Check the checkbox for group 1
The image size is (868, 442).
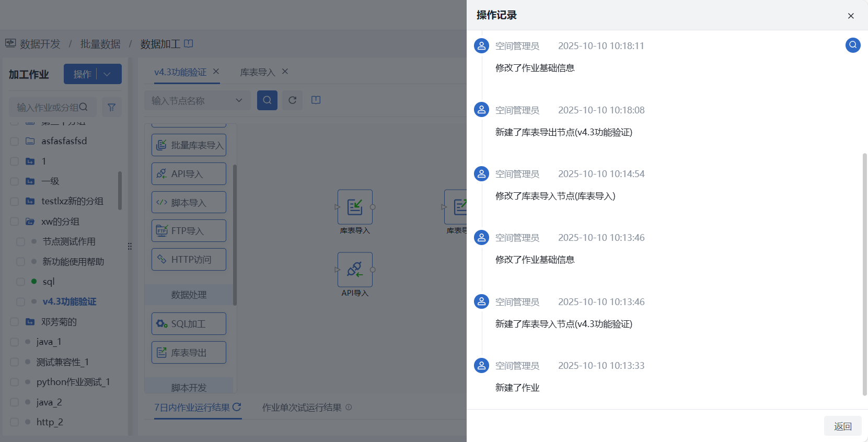pyautogui.click(x=15, y=161)
